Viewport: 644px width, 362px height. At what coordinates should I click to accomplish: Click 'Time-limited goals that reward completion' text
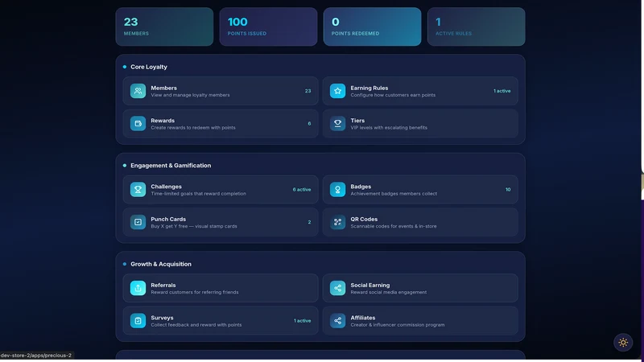198,194
